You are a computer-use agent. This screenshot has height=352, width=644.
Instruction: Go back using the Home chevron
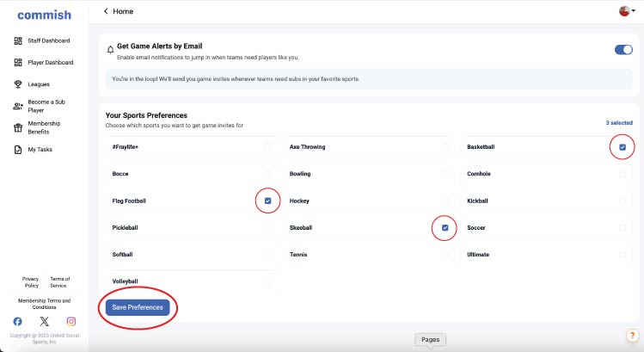point(106,11)
